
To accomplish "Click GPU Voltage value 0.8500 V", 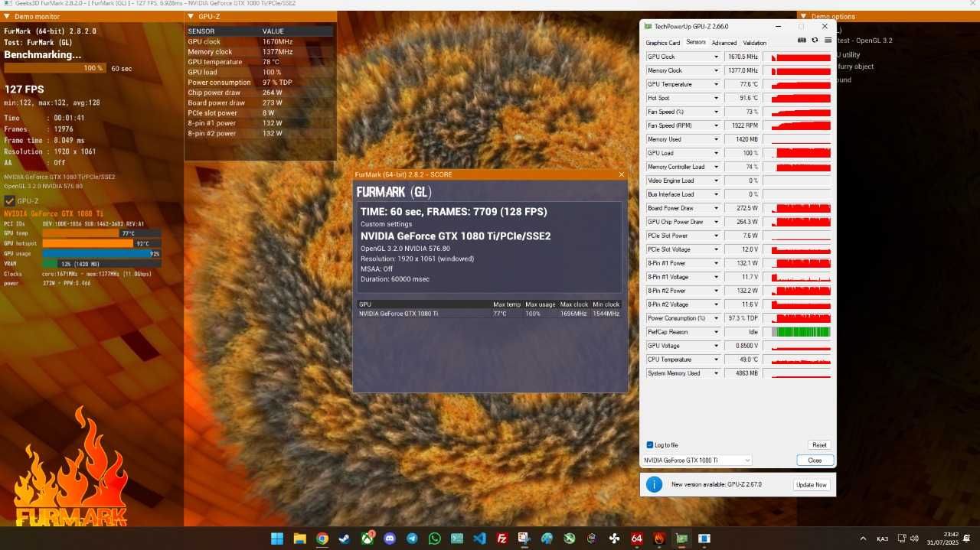I will coord(743,346).
